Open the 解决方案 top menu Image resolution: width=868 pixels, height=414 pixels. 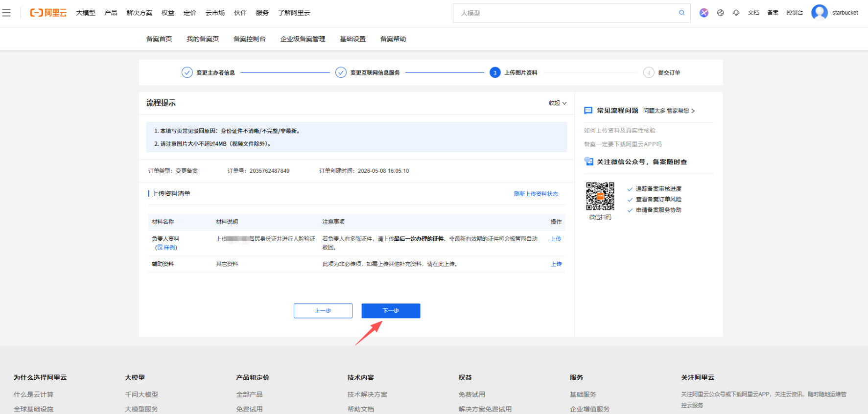(x=139, y=13)
